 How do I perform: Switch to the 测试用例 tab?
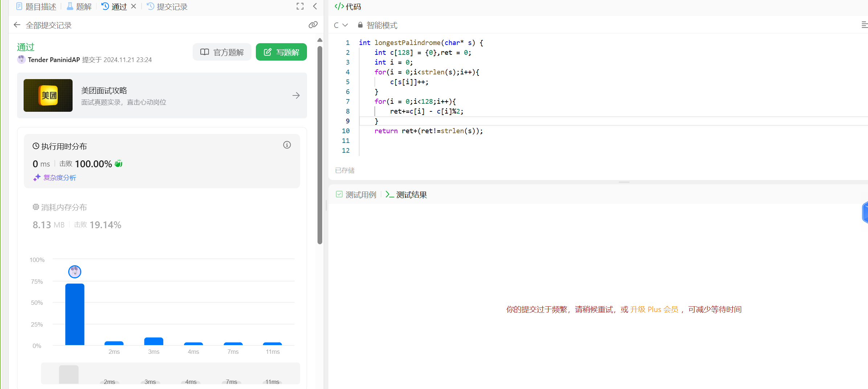pyautogui.click(x=356, y=194)
